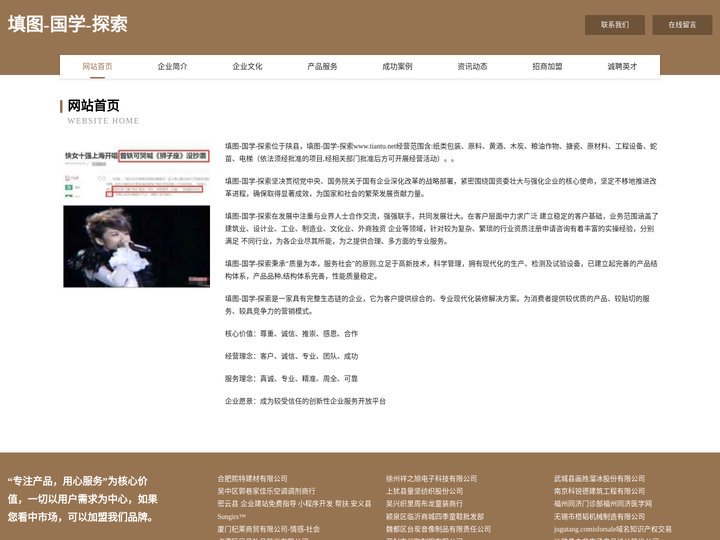Click the 企业愿景 vision statement
The width and height of the screenshot is (720, 540).
click(305, 401)
